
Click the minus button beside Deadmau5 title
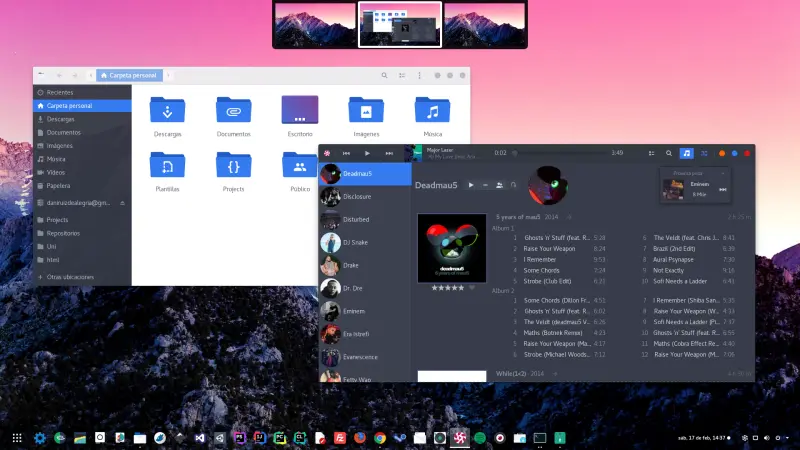pyautogui.click(x=485, y=185)
